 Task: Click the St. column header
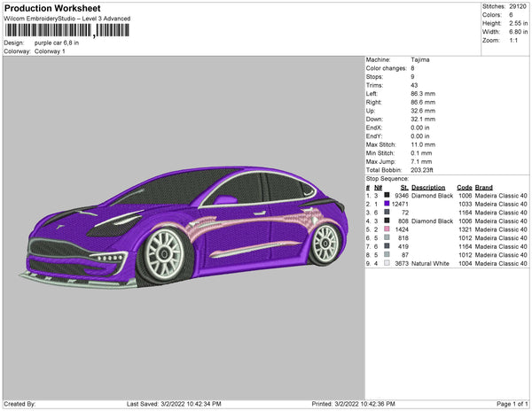pos(404,188)
